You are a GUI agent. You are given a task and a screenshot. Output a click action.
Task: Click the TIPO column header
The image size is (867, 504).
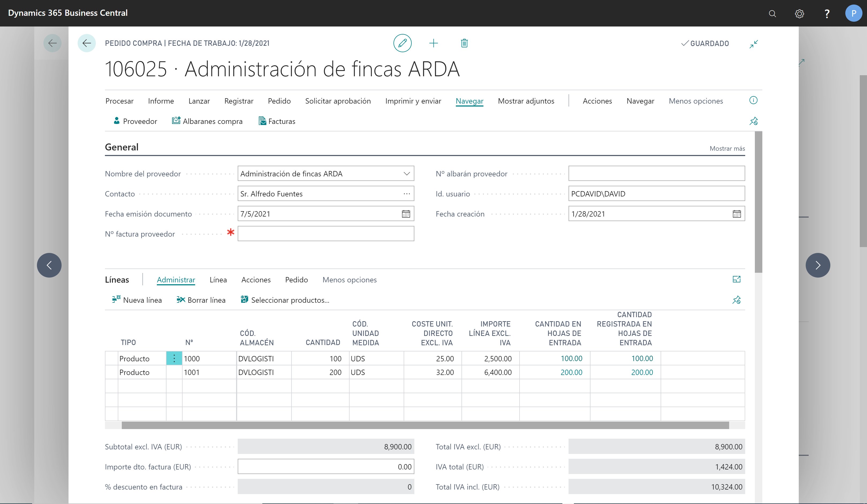pyautogui.click(x=128, y=342)
